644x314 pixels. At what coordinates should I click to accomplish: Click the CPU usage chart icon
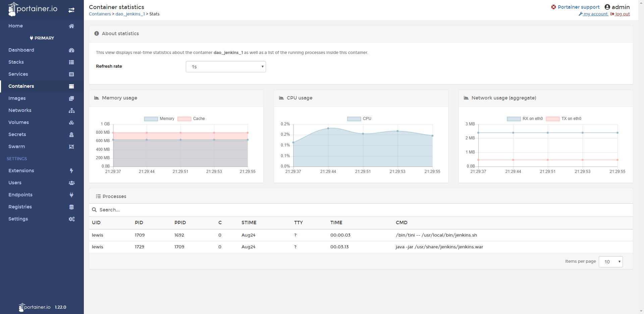coord(281,98)
